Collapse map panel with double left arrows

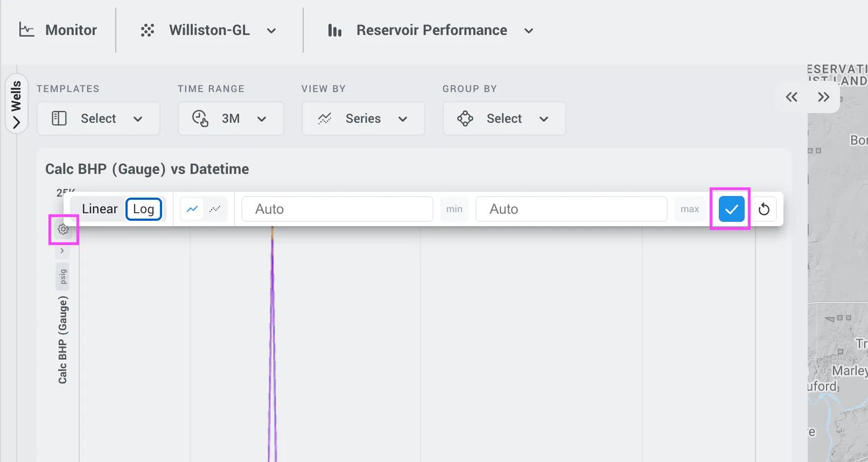pyautogui.click(x=792, y=97)
